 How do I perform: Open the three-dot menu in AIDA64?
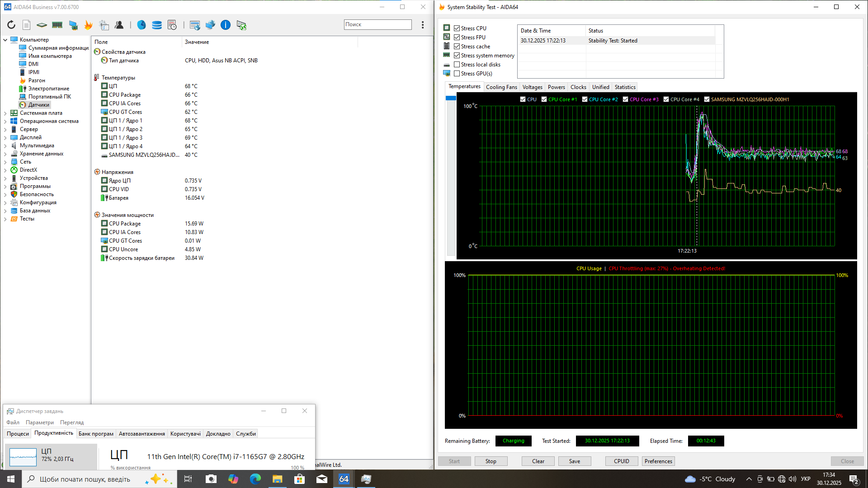pos(423,25)
